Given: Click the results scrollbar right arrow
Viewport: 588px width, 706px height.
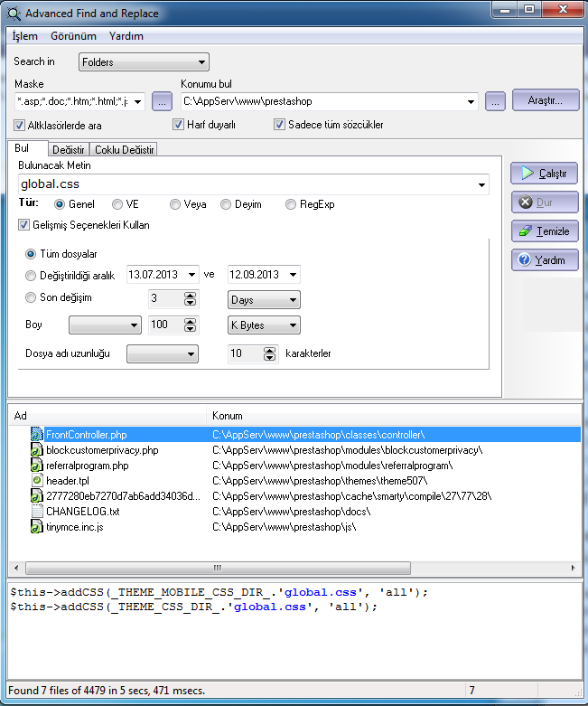Looking at the screenshot, I should coord(574,568).
